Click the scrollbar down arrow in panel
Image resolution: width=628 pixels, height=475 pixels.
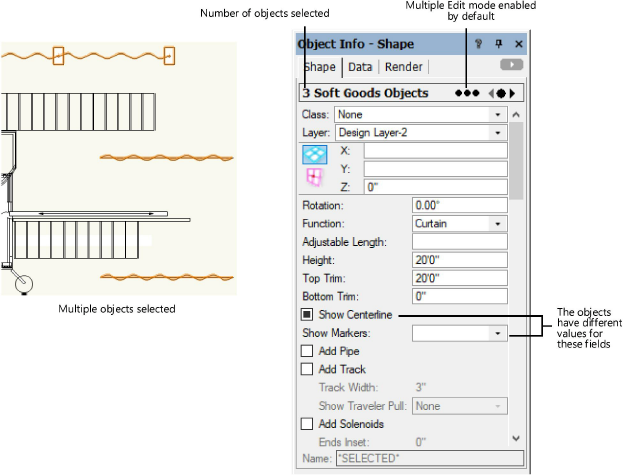(x=515, y=438)
